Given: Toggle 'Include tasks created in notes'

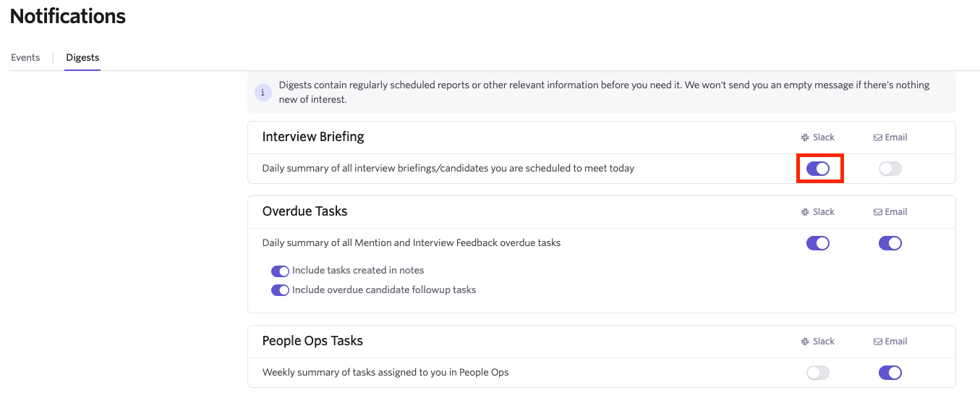Looking at the screenshot, I should pos(280,271).
